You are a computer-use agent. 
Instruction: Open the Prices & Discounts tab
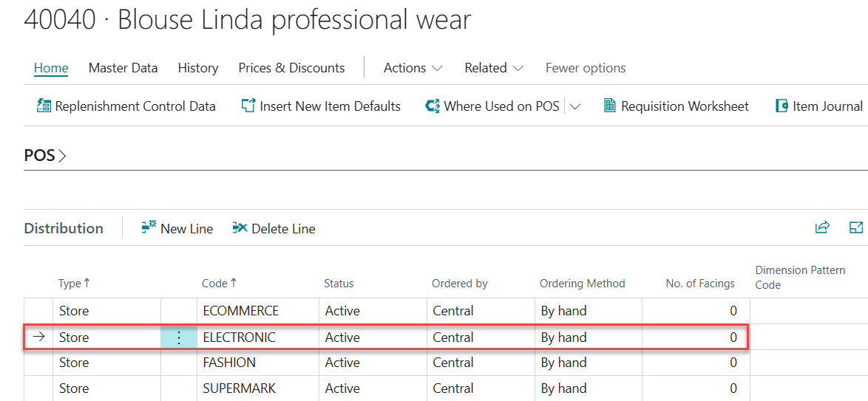coord(291,68)
